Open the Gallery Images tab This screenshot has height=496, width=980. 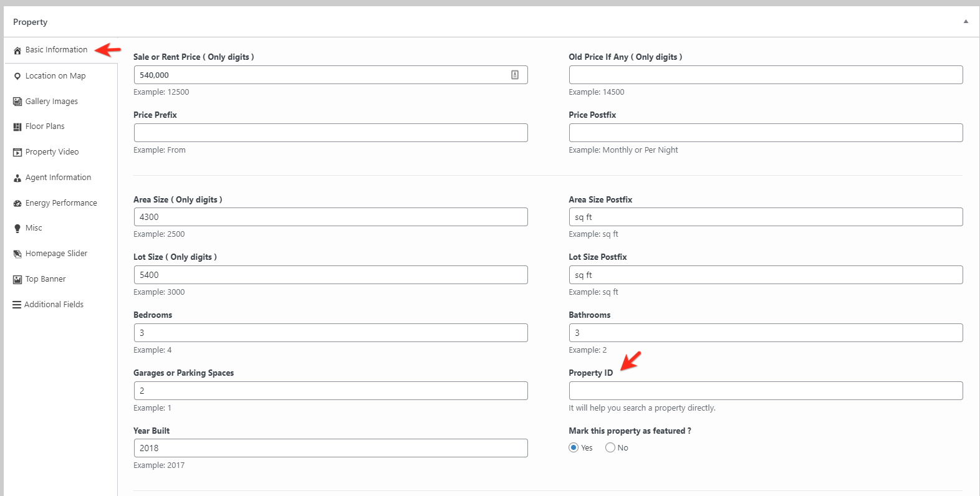(x=61, y=102)
